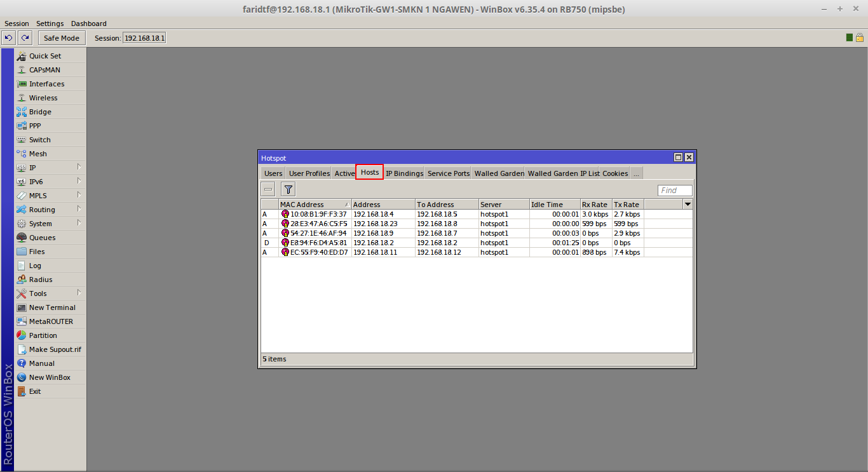Switch to the User Profiles tab

click(x=309, y=173)
